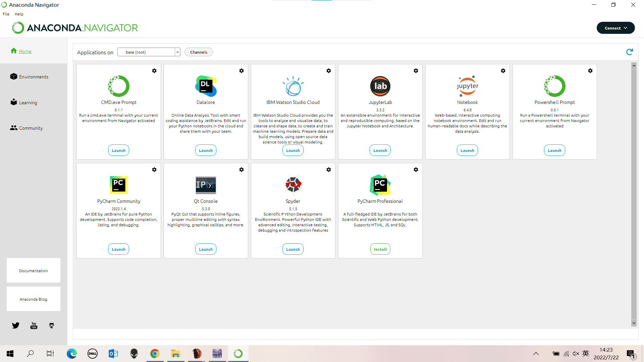Click the Spyder application logo

pyautogui.click(x=293, y=185)
